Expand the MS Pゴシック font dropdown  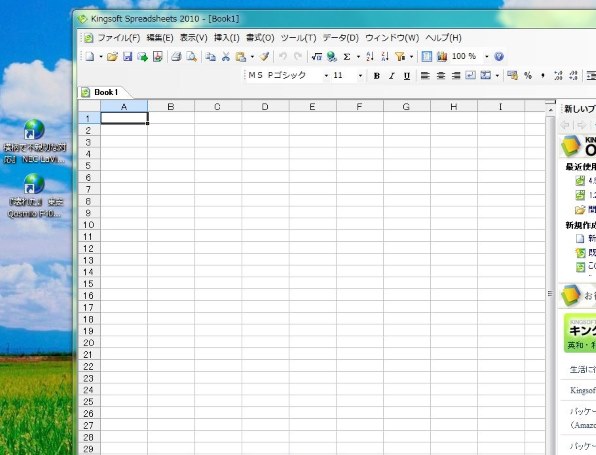tap(326, 76)
